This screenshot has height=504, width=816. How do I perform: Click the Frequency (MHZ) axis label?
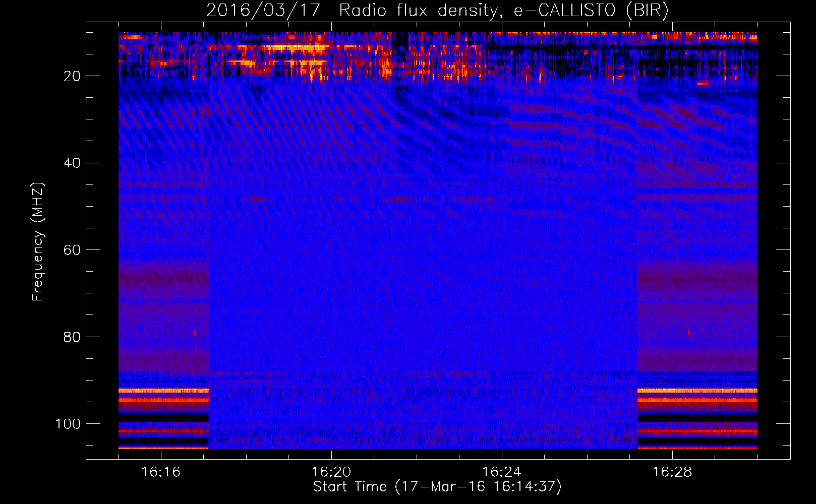point(38,241)
